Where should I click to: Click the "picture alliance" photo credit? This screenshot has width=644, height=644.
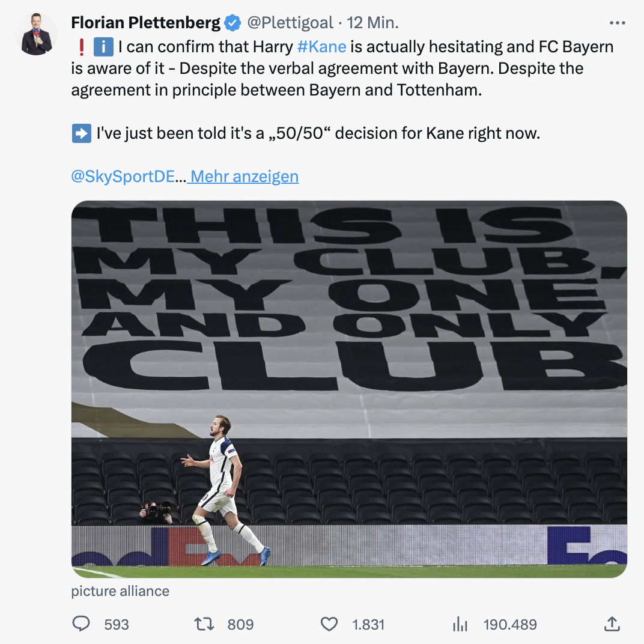[120, 591]
